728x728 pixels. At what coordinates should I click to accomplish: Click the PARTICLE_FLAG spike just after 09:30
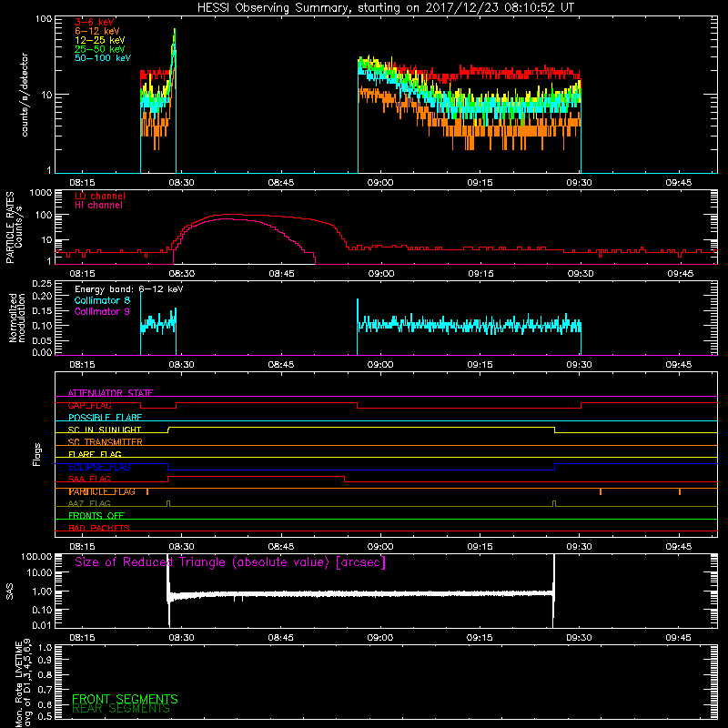pyautogui.click(x=601, y=491)
